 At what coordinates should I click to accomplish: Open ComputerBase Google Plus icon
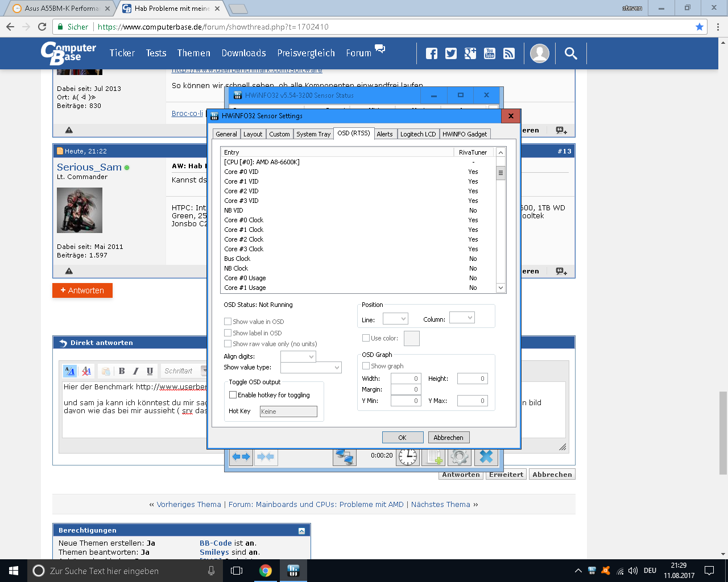[470, 53]
